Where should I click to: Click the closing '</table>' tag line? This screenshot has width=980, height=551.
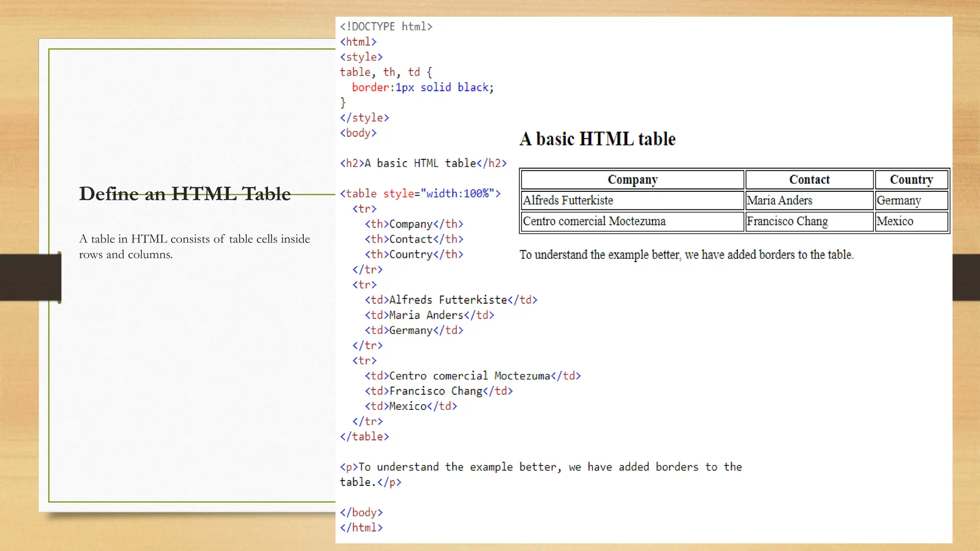click(x=365, y=437)
